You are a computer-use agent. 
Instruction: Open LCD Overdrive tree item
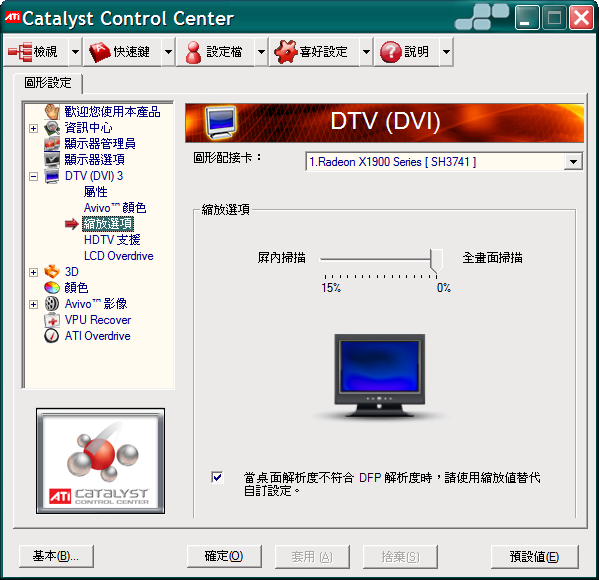[118, 256]
